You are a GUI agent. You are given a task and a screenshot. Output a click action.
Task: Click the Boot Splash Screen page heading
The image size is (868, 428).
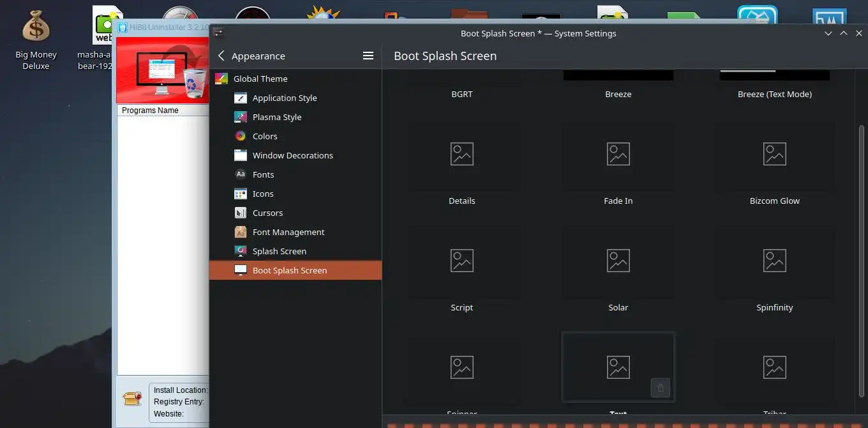445,56
